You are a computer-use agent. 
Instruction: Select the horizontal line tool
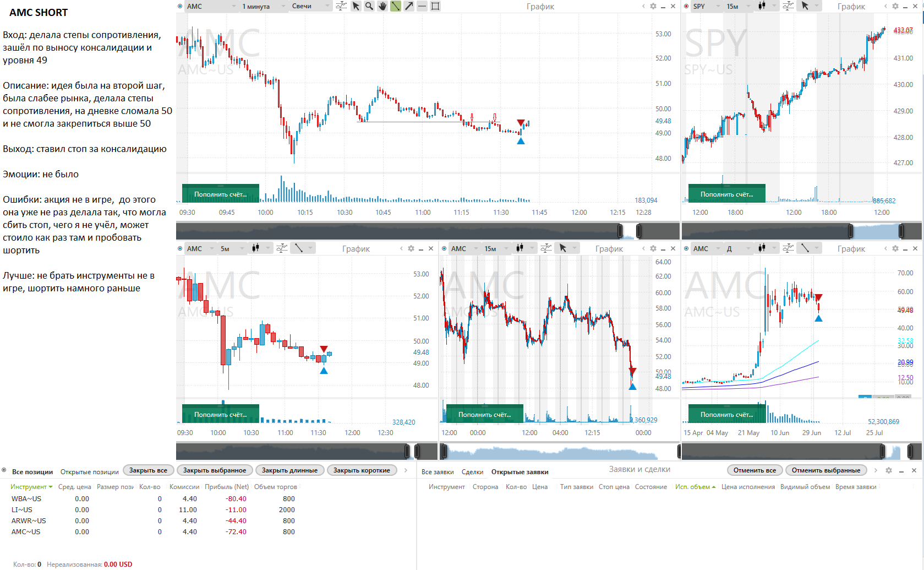[x=422, y=6]
